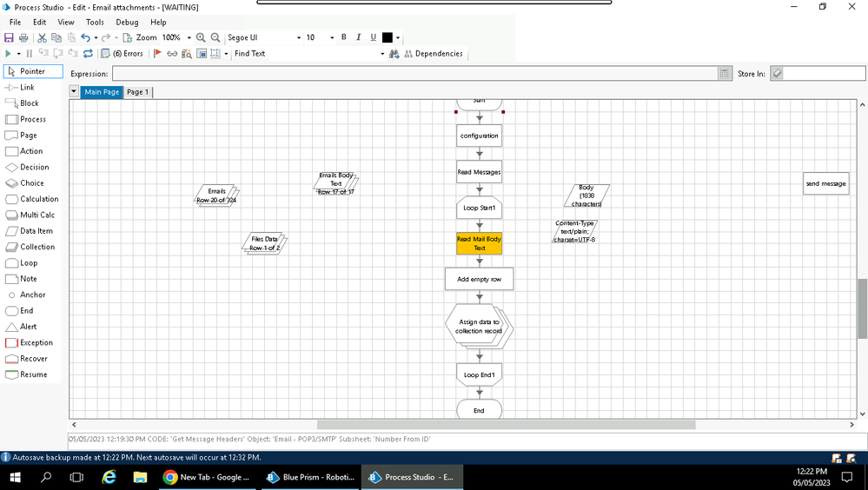
Task: Expand the zoom percentage dropdown
Action: [189, 38]
